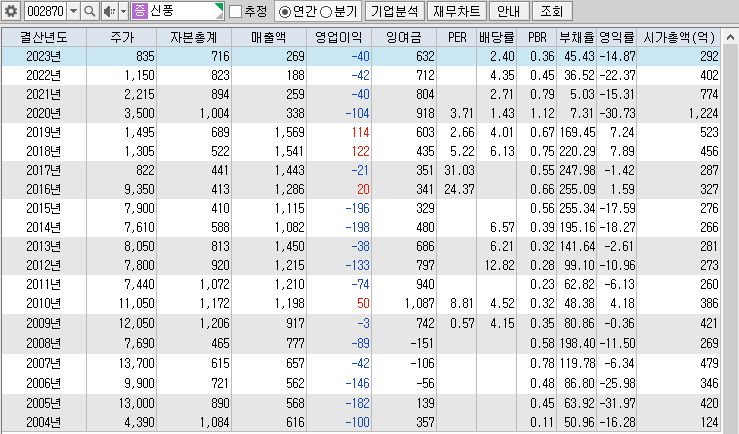Open the stock code 002870 dropdown arrow

tap(73, 11)
